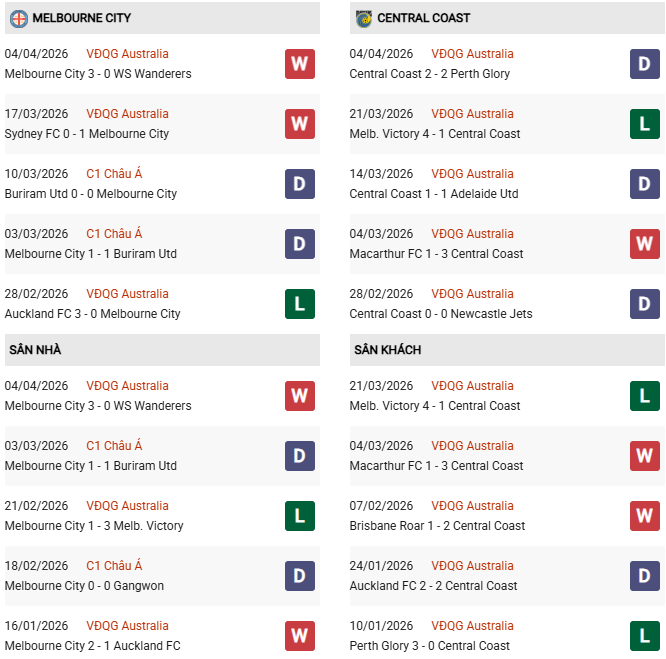Open C1 Châu Á link dated 10/03/2026

click(114, 174)
